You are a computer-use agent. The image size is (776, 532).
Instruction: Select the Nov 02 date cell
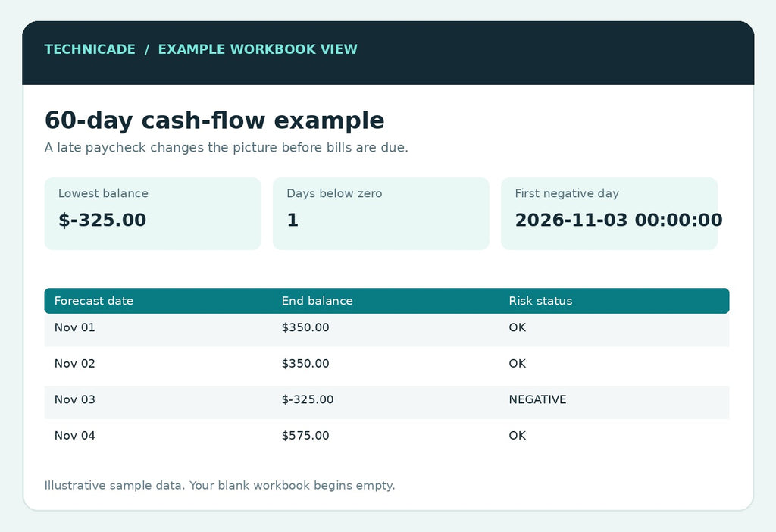pos(75,364)
